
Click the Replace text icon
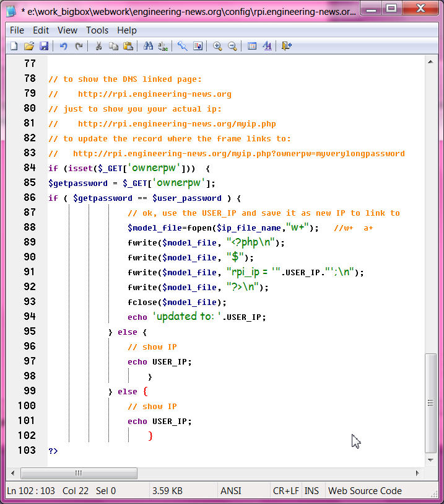[x=163, y=46]
